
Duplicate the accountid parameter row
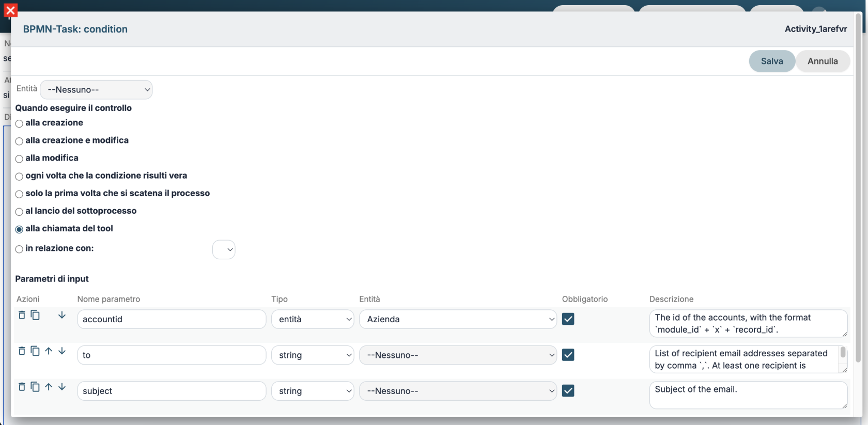(35, 315)
